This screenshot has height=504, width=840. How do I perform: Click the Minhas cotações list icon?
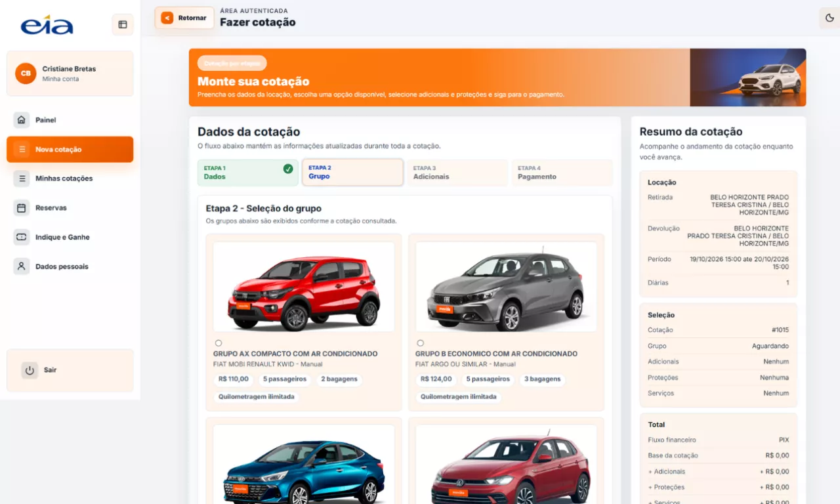(x=22, y=178)
